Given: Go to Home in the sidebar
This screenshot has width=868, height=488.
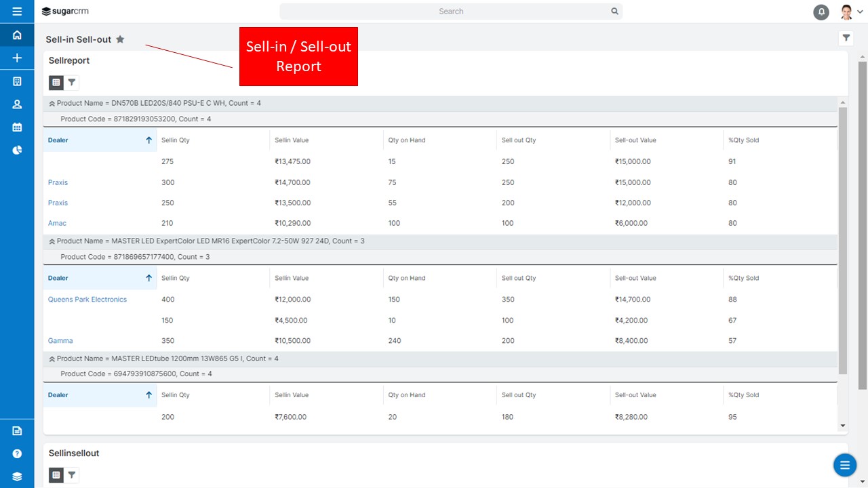Looking at the screenshot, I should click(17, 35).
